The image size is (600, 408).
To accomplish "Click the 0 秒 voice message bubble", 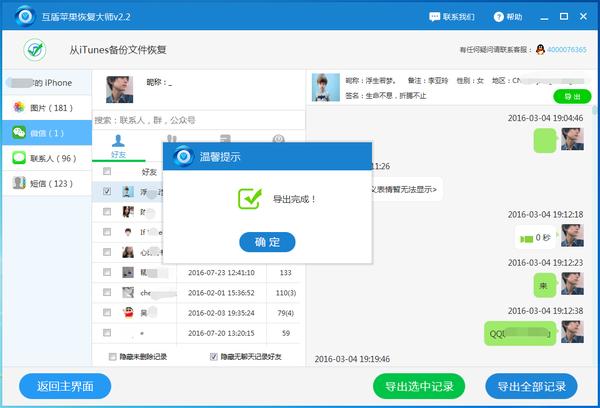I will [536, 238].
